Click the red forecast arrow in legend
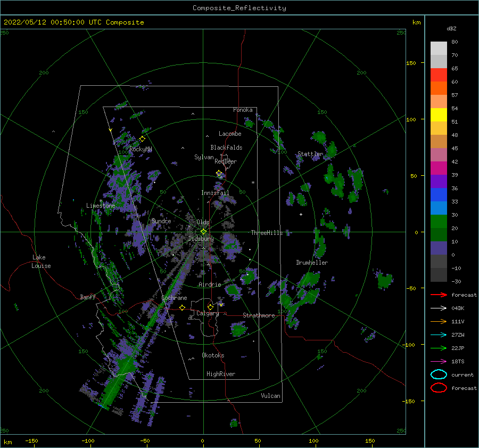This screenshot has height=448, width=479. [439, 295]
